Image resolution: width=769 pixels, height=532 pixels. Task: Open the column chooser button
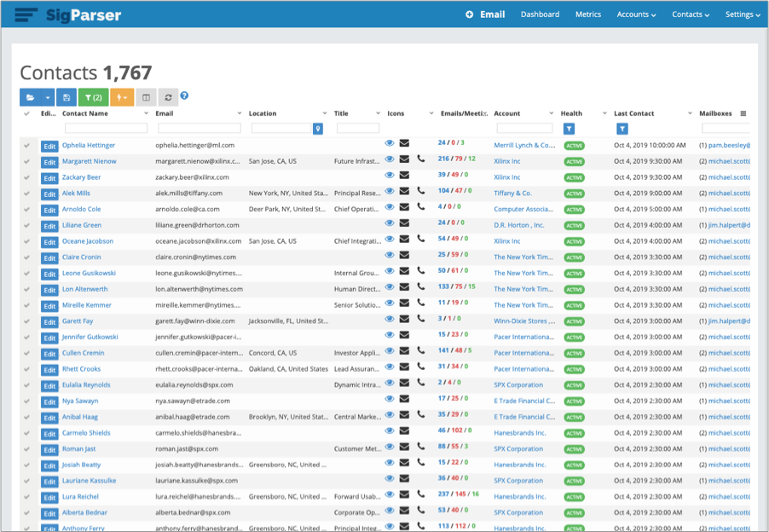tap(146, 97)
